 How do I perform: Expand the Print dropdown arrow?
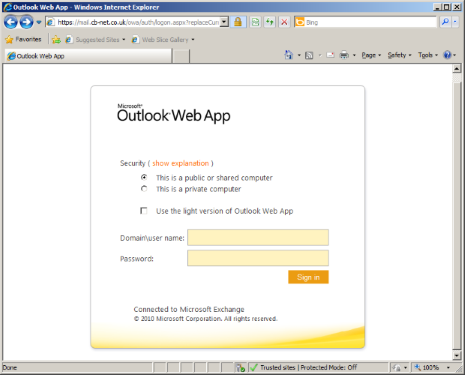pyautogui.click(x=354, y=55)
